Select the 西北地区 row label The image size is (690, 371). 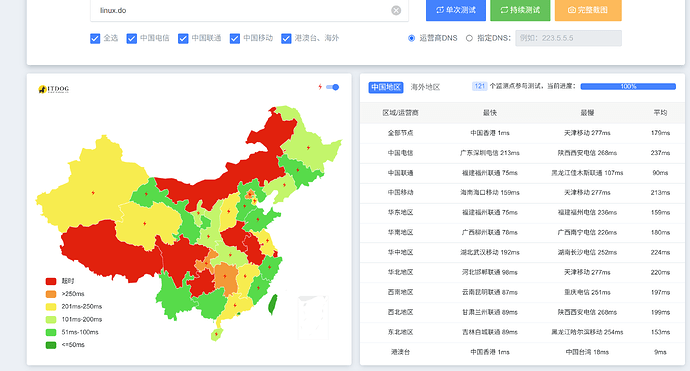click(400, 312)
